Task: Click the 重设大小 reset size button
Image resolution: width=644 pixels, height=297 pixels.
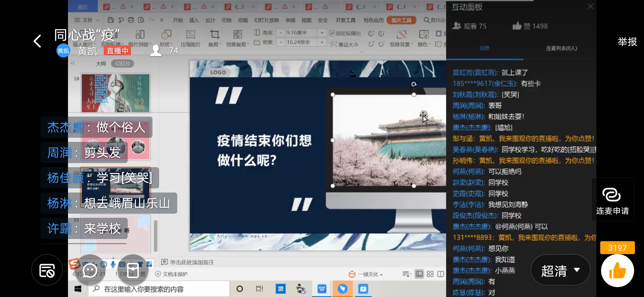Action: tap(345, 44)
